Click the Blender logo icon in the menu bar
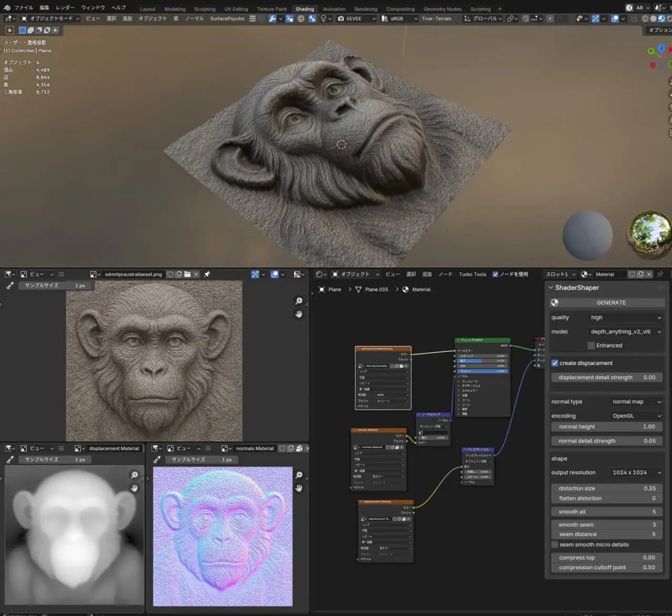Viewport: 672px width, 616px height. tap(7, 8)
